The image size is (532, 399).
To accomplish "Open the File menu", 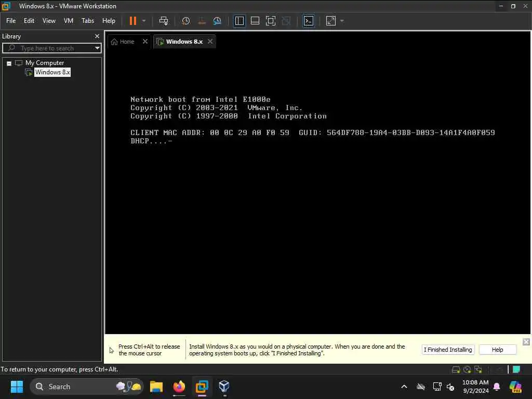I will point(11,21).
